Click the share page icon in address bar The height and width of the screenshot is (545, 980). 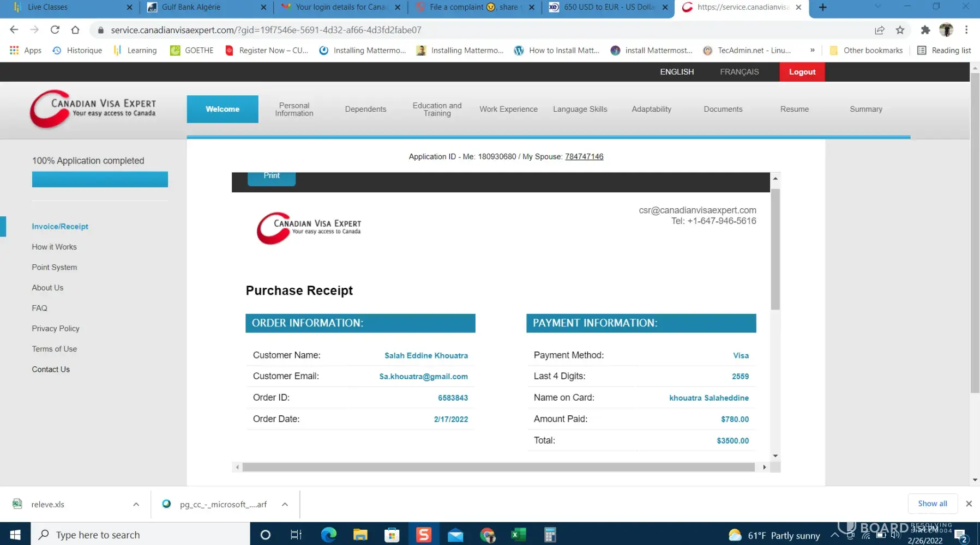(880, 30)
